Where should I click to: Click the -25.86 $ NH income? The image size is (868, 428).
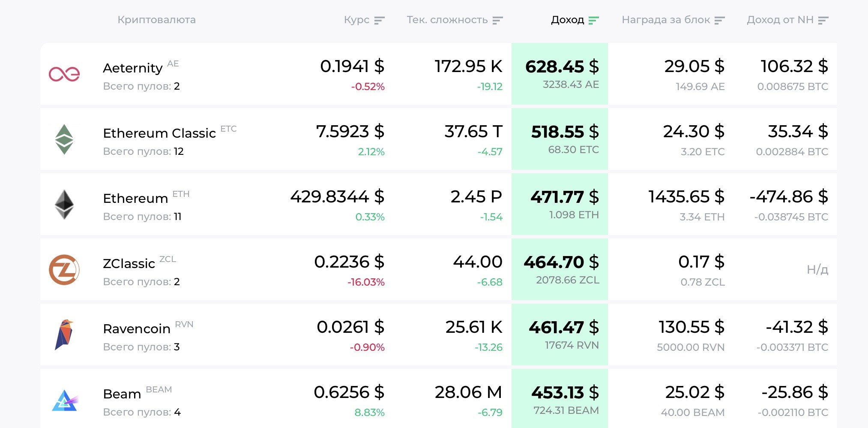coord(795,392)
